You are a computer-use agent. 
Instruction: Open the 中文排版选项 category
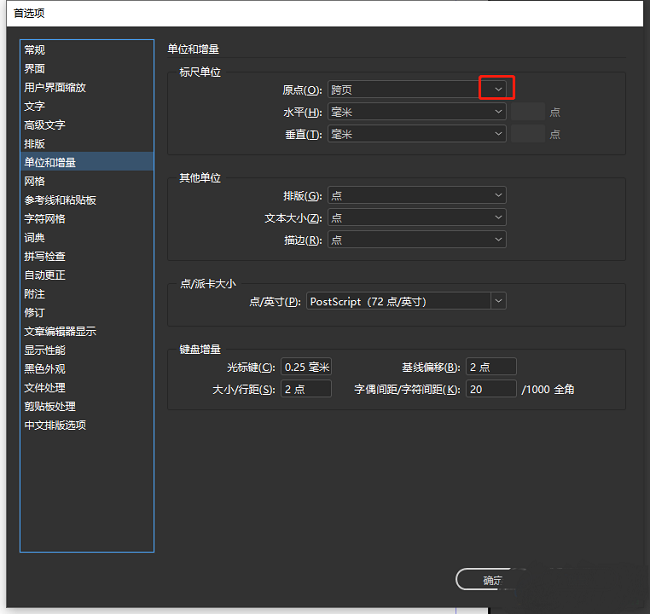(55, 425)
